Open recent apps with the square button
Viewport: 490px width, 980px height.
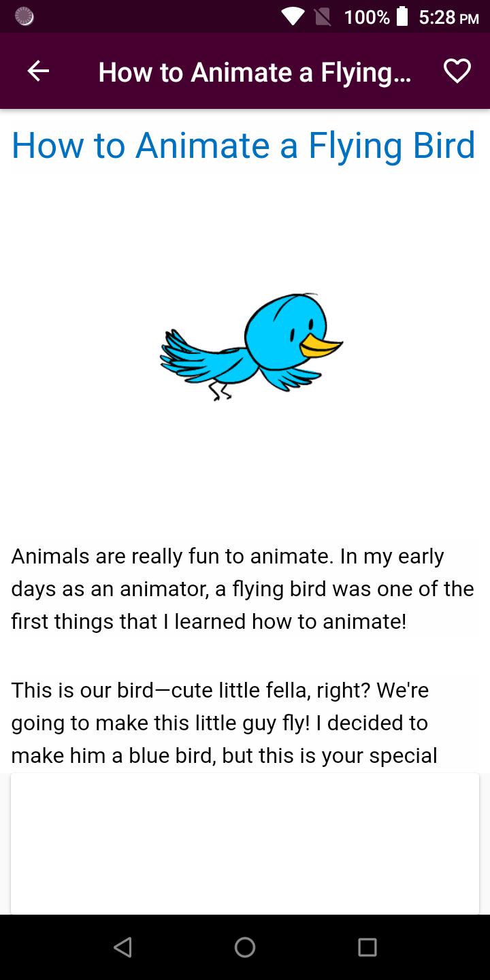(367, 947)
